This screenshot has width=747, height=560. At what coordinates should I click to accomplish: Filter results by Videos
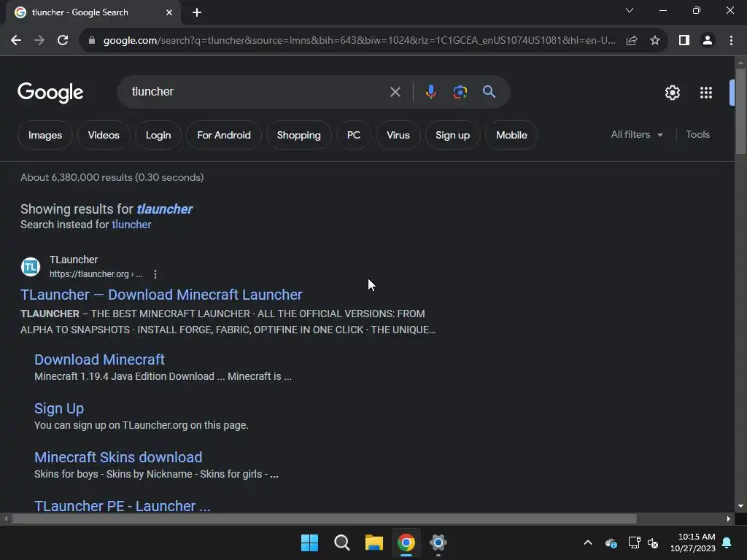tap(104, 135)
